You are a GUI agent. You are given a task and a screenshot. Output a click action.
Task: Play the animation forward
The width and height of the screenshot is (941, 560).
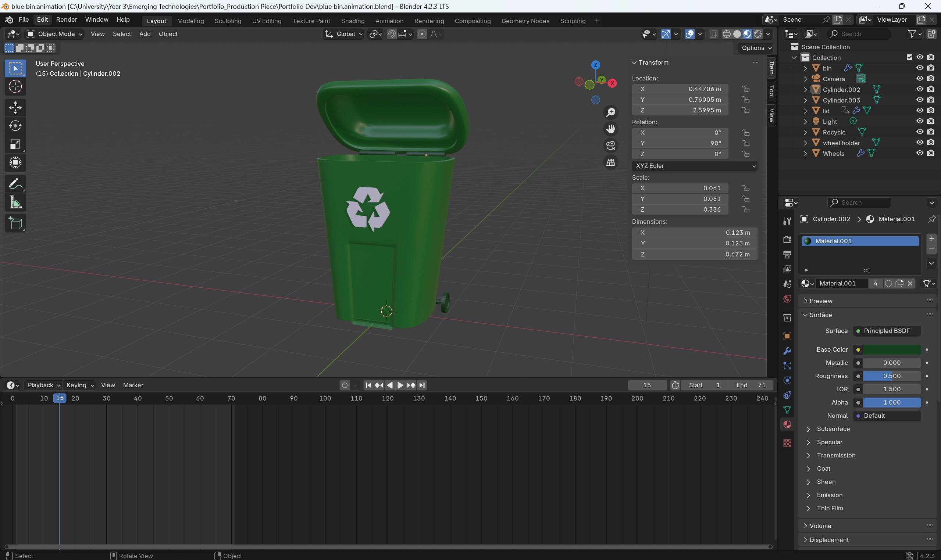(400, 385)
